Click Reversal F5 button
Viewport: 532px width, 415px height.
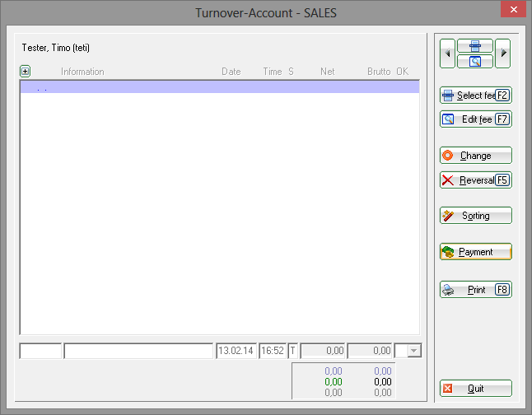476,180
